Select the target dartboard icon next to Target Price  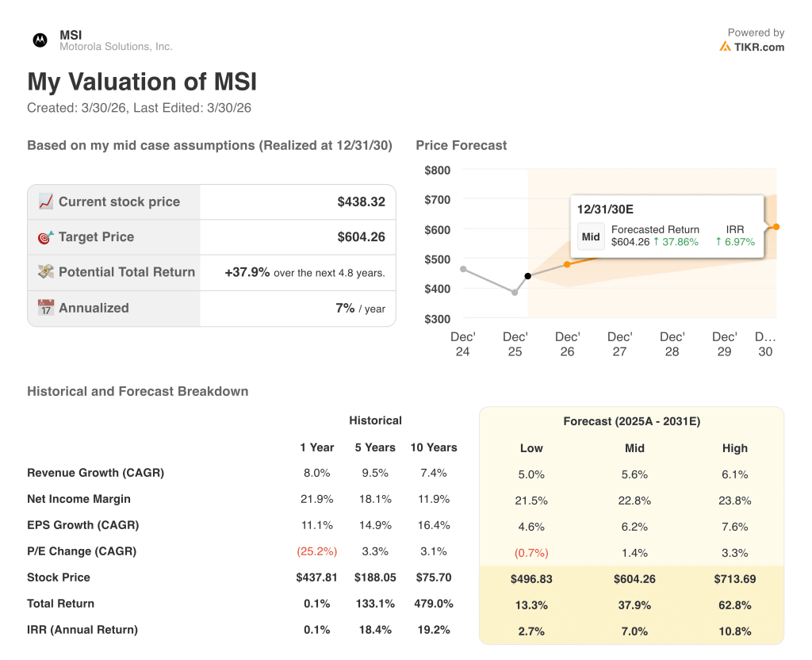tap(47, 237)
